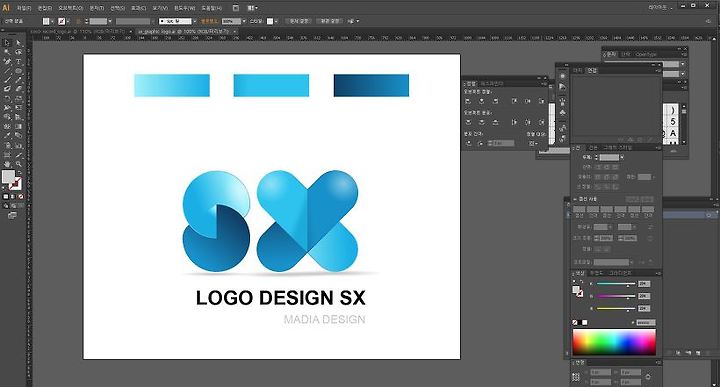Open opacity dropdown in control bar
Image resolution: width=720 pixels, height=387 pixels.
(244, 21)
